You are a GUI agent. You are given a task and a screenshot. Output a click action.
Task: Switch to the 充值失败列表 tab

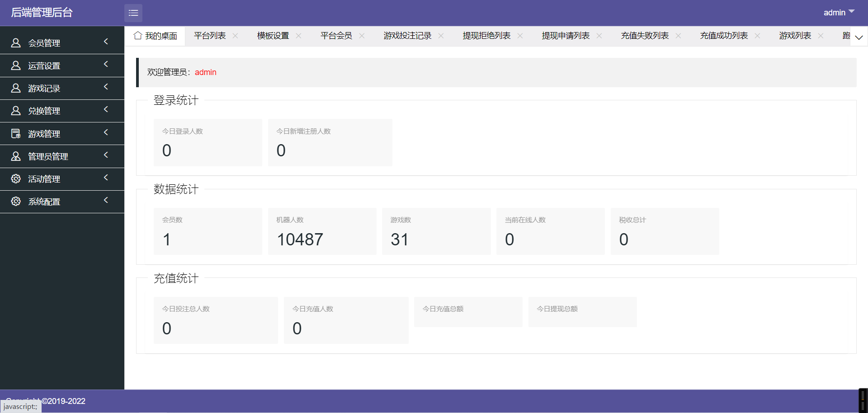point(645,36)
